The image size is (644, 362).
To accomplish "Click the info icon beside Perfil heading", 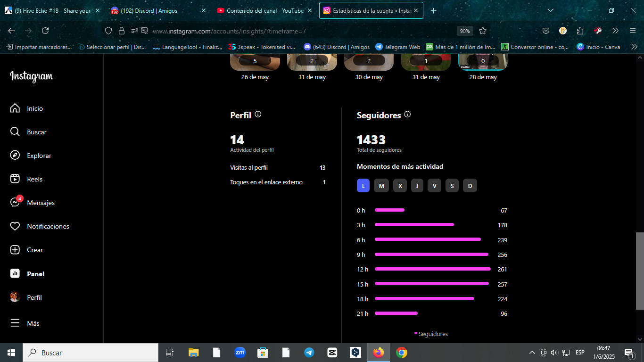I will [258, 115].
